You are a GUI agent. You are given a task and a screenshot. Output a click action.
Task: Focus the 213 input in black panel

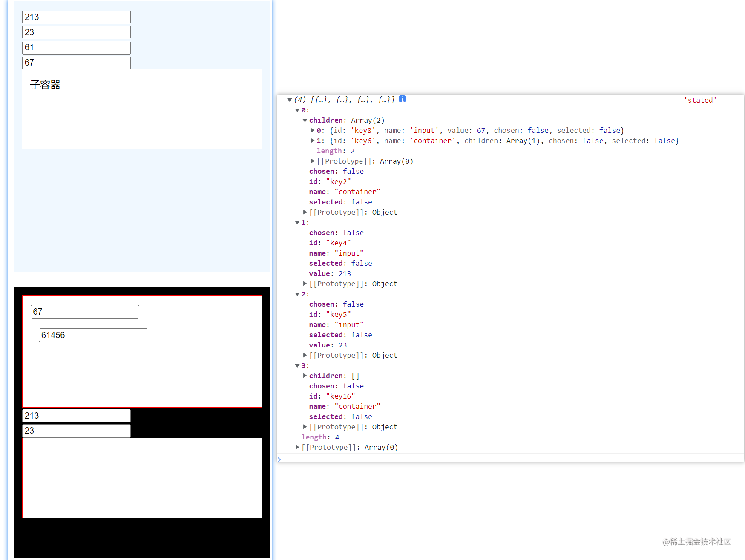(76, 416)
